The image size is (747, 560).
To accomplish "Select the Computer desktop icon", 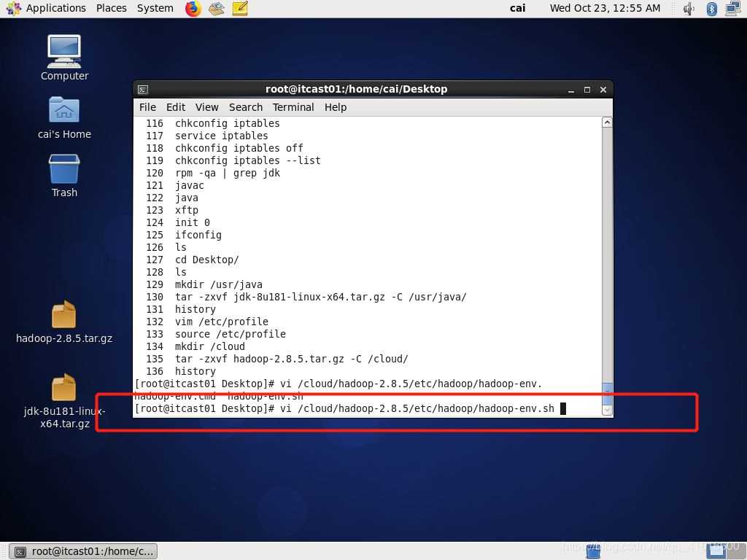I will pos(64,51).
